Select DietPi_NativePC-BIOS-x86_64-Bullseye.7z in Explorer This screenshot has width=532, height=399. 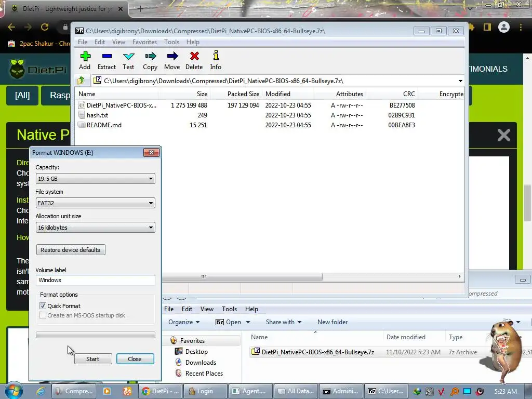[x=313, y=352]
